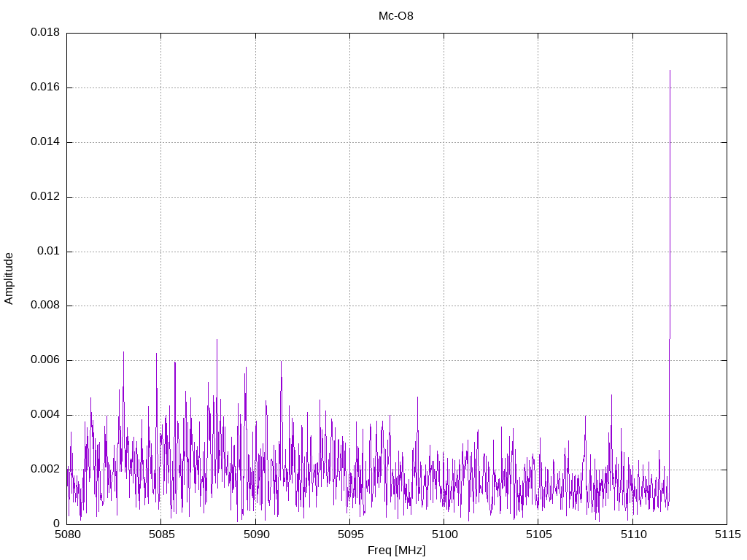The image size is (747, 560).
Task: Click the top of the tall spike near 5112 MHz
Action: pyautogui.click(x=670, y=71)
